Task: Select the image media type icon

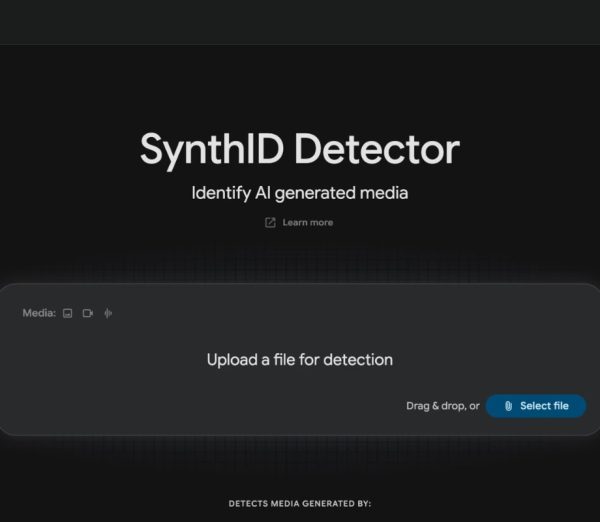Action: tap(68, 313)
